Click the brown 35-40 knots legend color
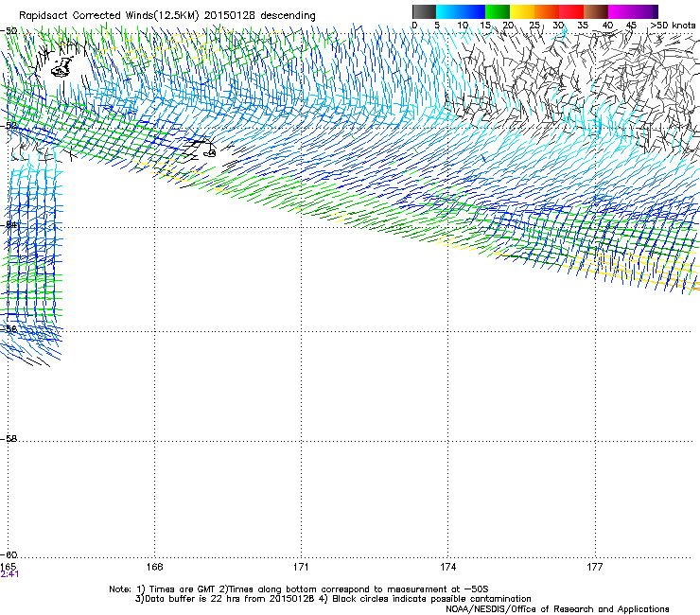The height and width of the screenshot is (615, 700). click(x=596, y=11)
